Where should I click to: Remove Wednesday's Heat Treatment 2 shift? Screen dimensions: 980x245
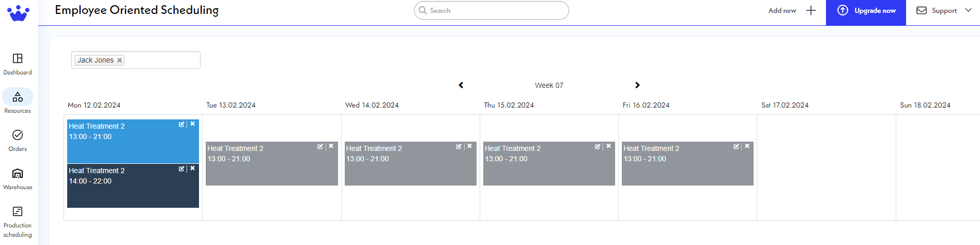(470, 146)
